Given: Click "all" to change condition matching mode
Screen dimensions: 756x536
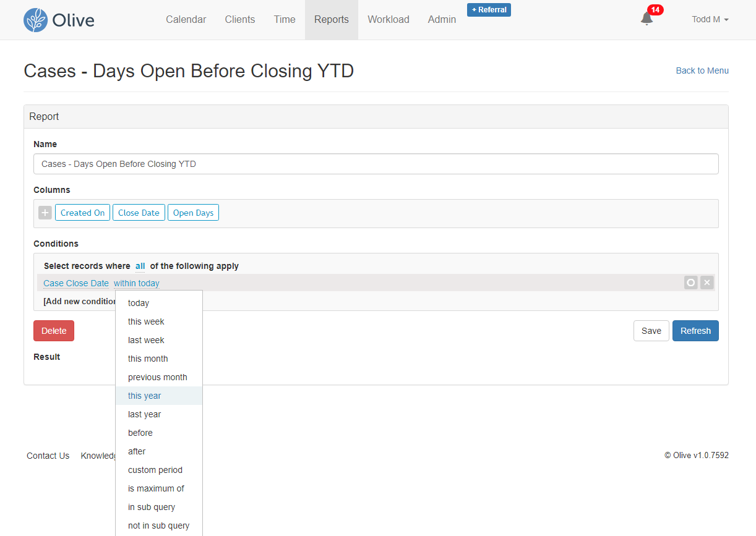Looking at the screenshot, I should click(140, 266).
